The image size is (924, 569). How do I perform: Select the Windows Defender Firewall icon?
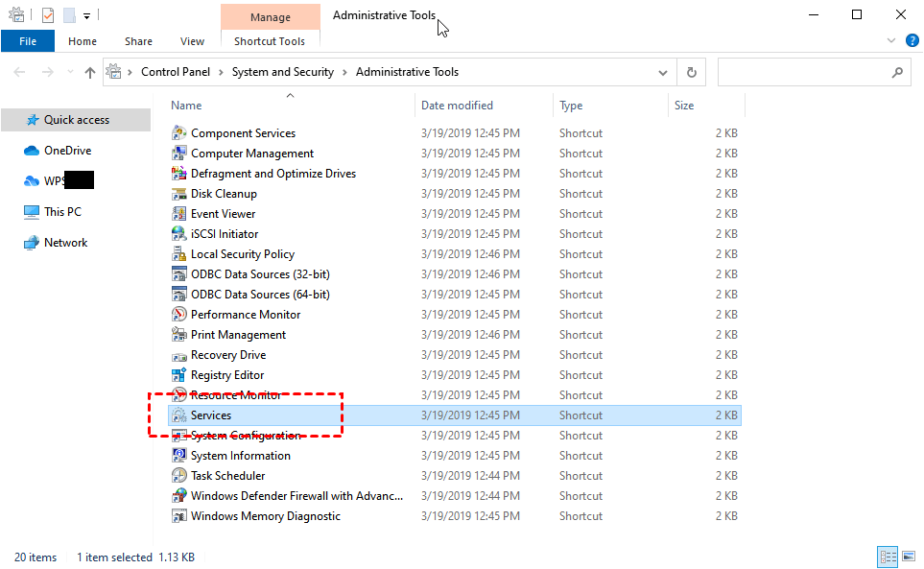point(178,496)
